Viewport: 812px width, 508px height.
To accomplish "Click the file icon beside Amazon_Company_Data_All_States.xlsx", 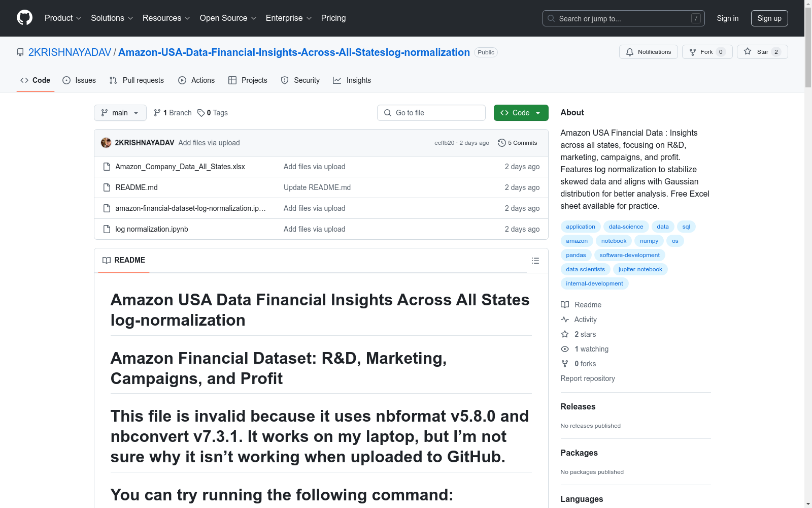I will coord(107,167).
